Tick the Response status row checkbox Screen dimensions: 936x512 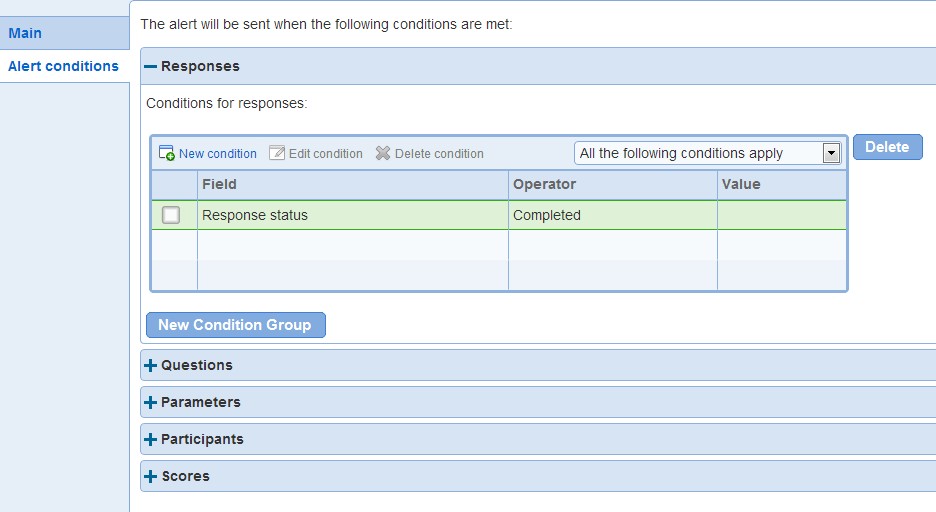171,215
